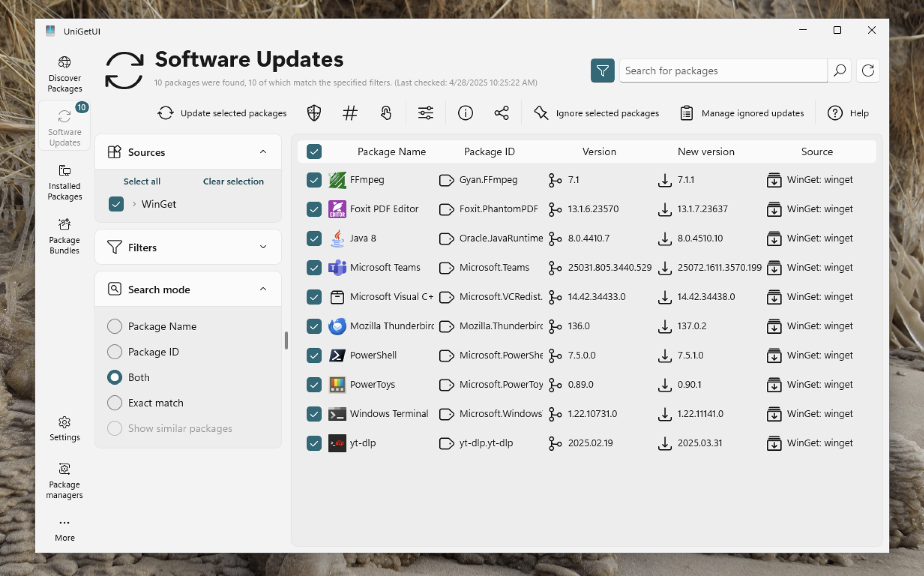This screenshot has height=576, width=924.
Task: Toggle the select-all checkbox in the header
Action: tap(314, 151)
